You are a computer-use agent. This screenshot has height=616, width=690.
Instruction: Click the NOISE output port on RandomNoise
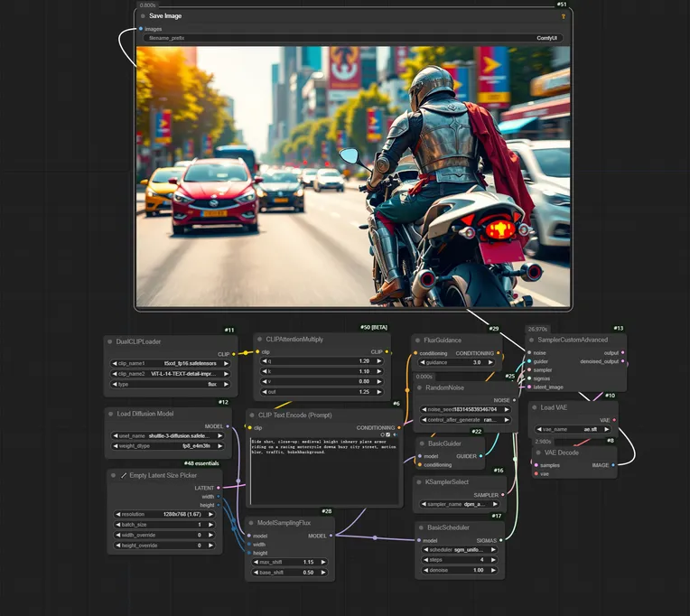[x=514, y=400]
